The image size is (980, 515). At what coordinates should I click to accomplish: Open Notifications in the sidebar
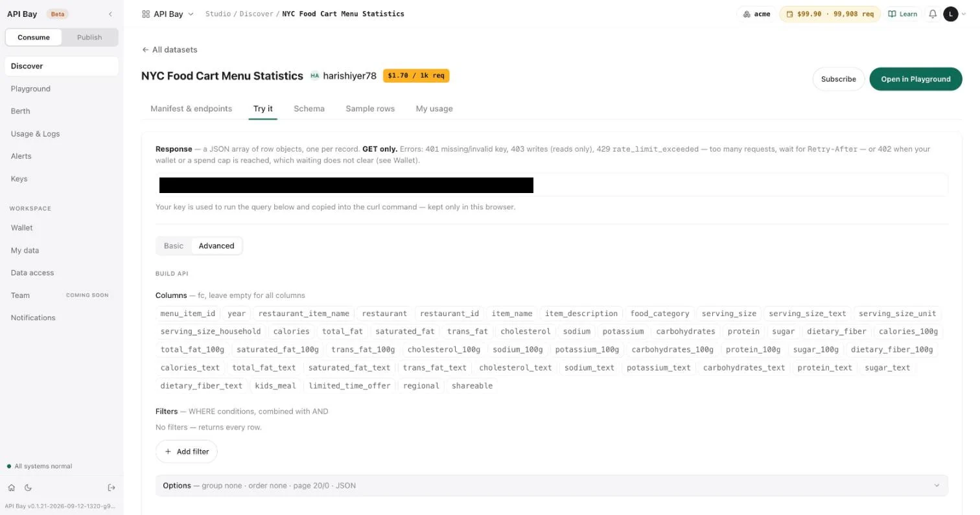point(62,317)
